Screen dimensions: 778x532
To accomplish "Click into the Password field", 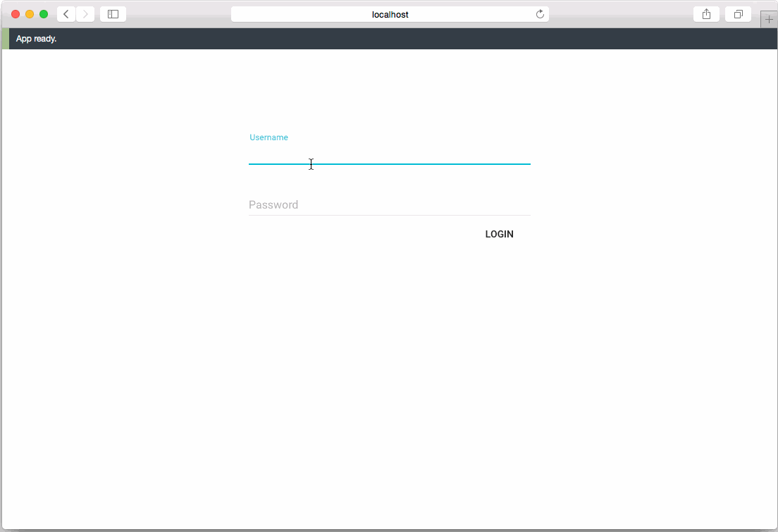I will pos(389,205).
